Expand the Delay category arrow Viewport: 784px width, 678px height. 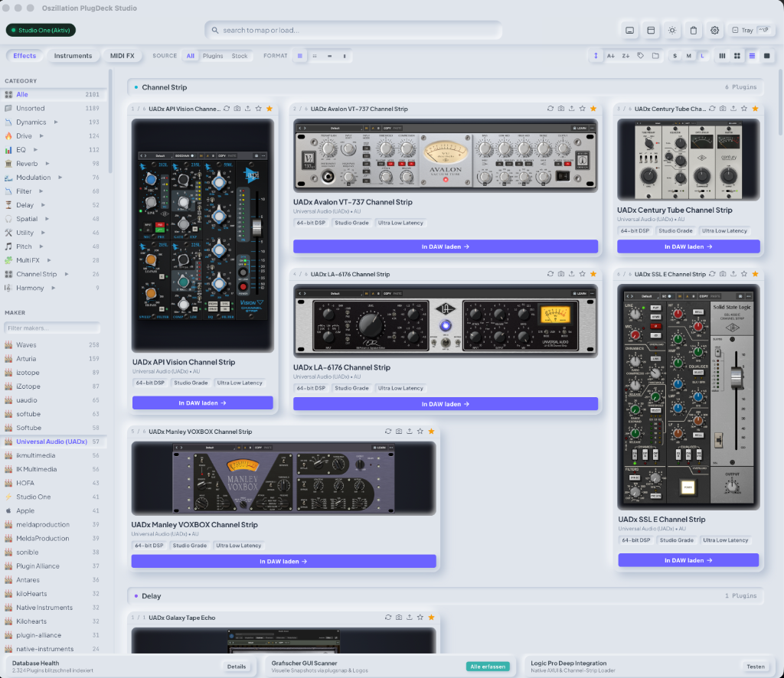click(x=43, y=205)
